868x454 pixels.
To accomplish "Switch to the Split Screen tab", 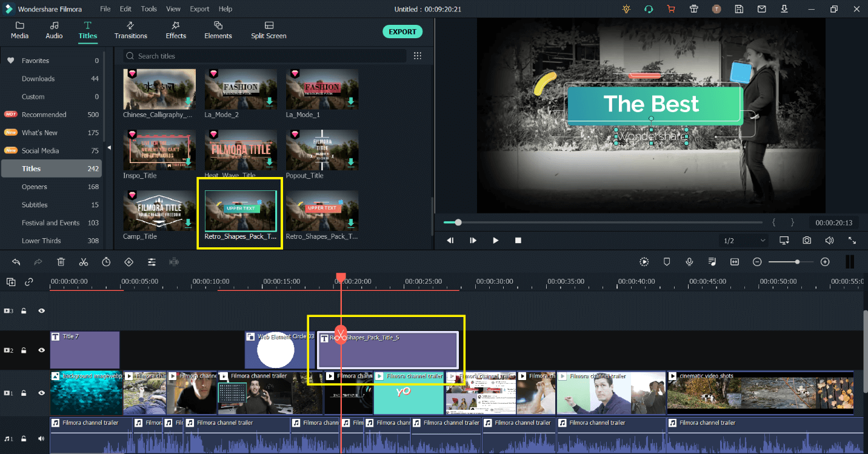I will coord(269,30).
